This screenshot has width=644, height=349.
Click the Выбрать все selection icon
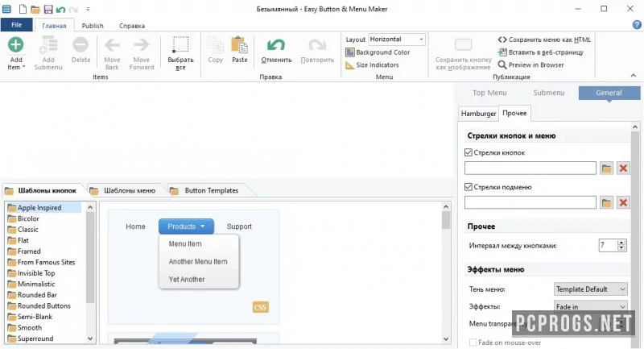pos(180,45)
